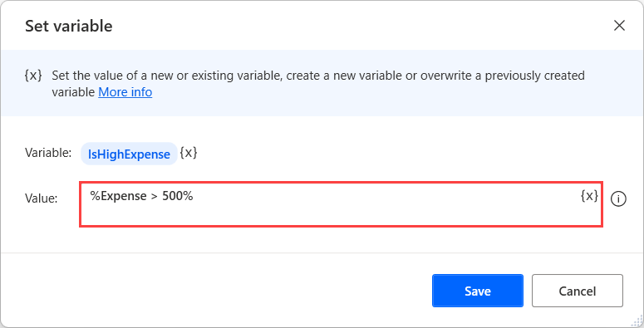Focus the Value input field
644x328 pixels.
pos(341,204)
